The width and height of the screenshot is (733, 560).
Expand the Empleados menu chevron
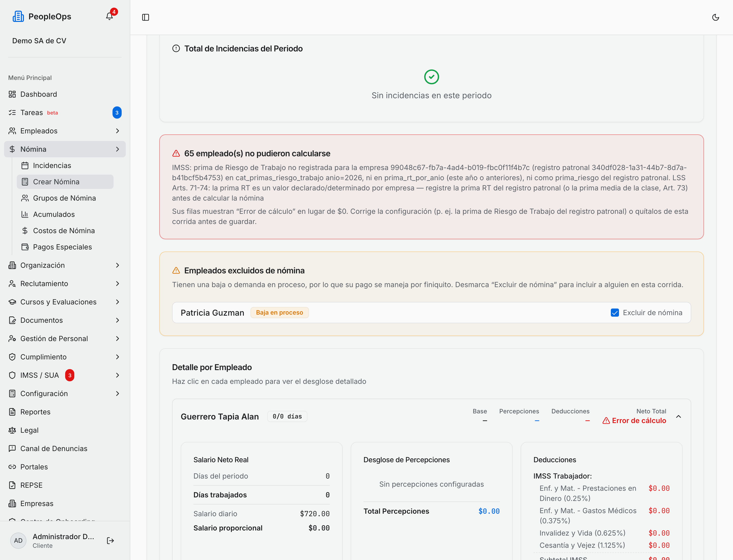click(x=117, y=131)
